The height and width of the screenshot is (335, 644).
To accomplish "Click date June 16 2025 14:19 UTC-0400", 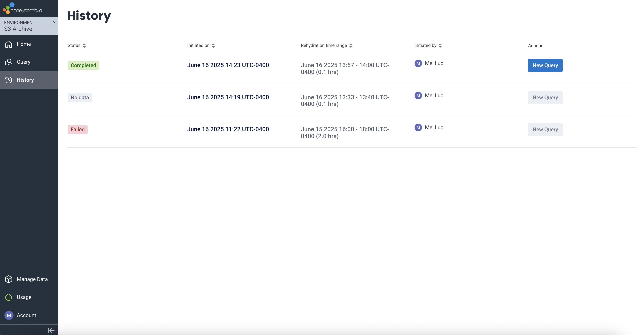I will [x=228, y=97].
